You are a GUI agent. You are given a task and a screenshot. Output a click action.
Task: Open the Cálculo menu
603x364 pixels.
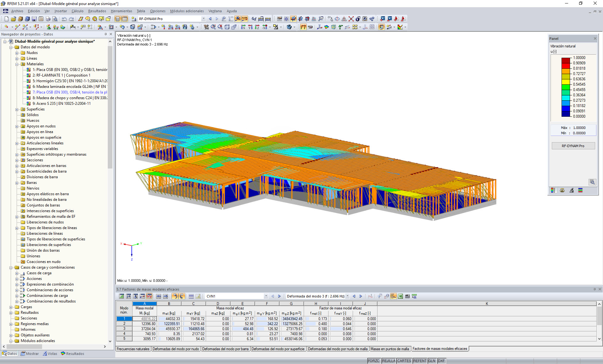77,11
